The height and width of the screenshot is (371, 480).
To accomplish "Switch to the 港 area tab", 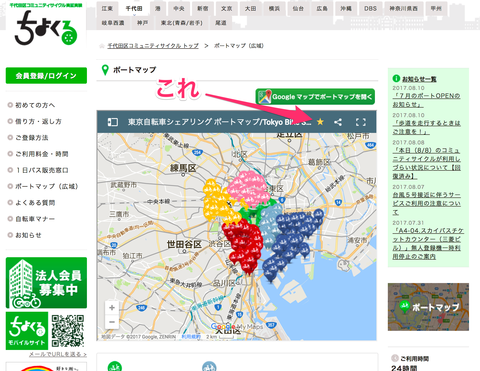I will [x=158, y=9].
